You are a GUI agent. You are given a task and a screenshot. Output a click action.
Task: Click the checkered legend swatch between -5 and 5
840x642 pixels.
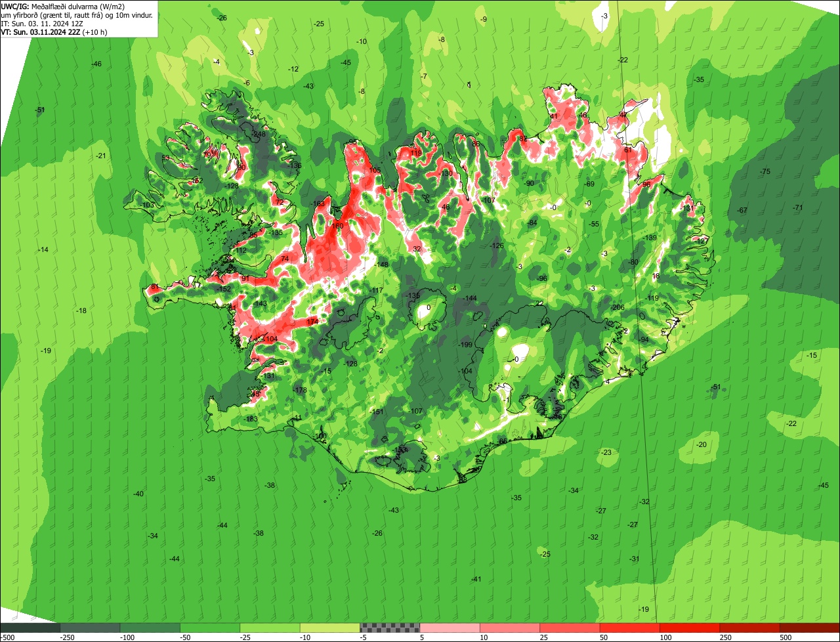pos(390,628)
